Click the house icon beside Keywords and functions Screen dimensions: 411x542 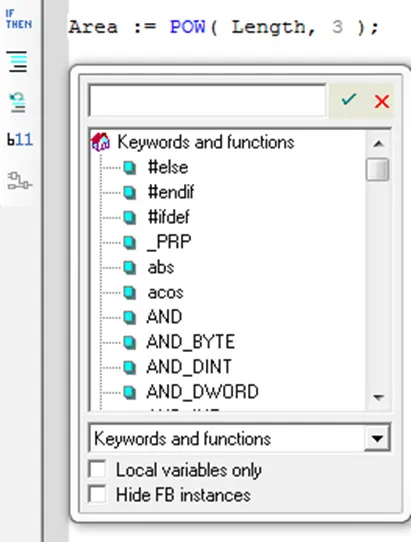[100, 142]
